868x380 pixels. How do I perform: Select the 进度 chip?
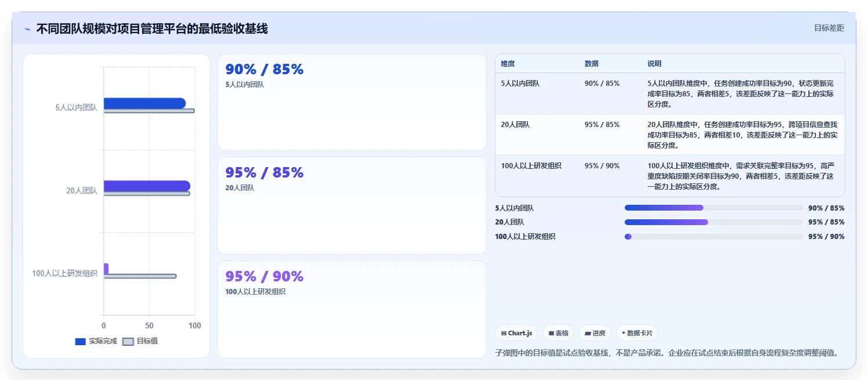coord(595,333)
